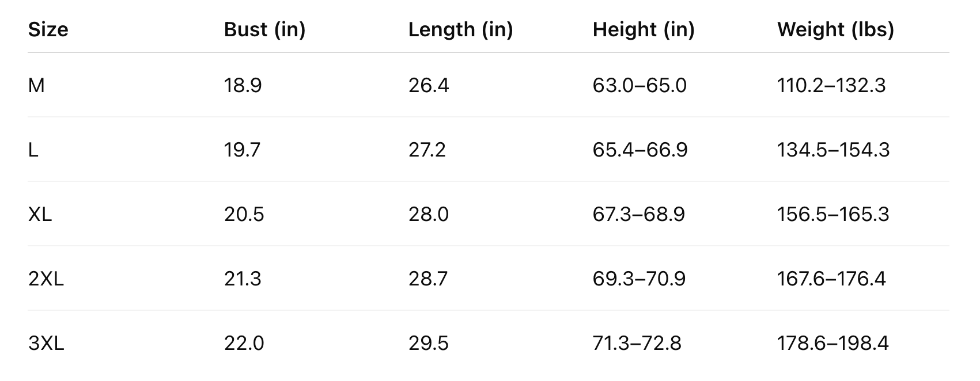980x381 pixels.
Task: Select the 2XL size row label
Action: (x=46, y=279)
